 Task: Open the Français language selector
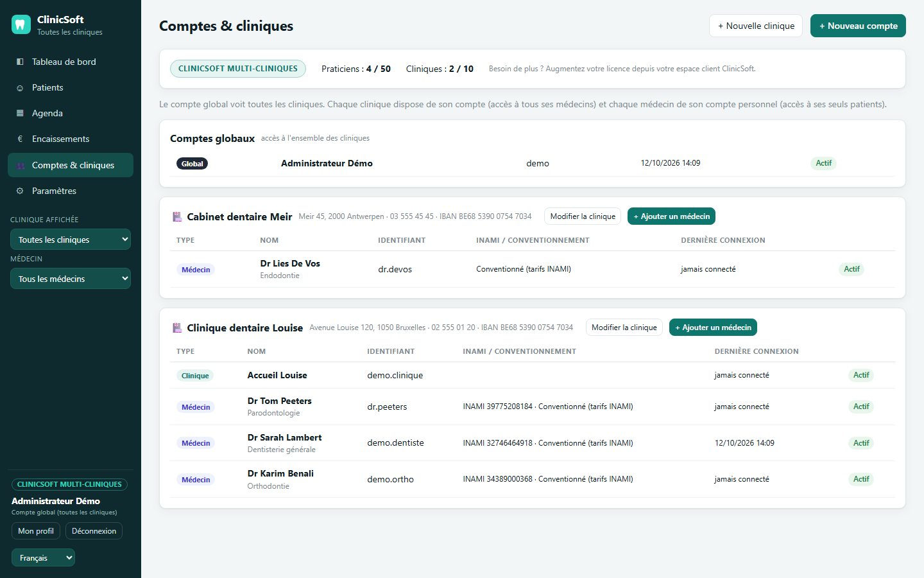coord(43,557)
